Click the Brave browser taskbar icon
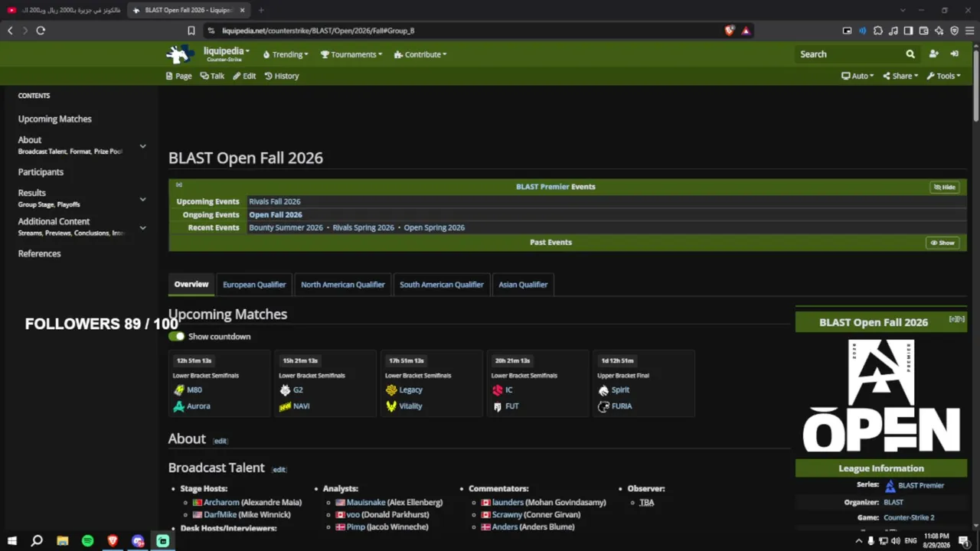 pyautogui.click(x=113, y=541)
